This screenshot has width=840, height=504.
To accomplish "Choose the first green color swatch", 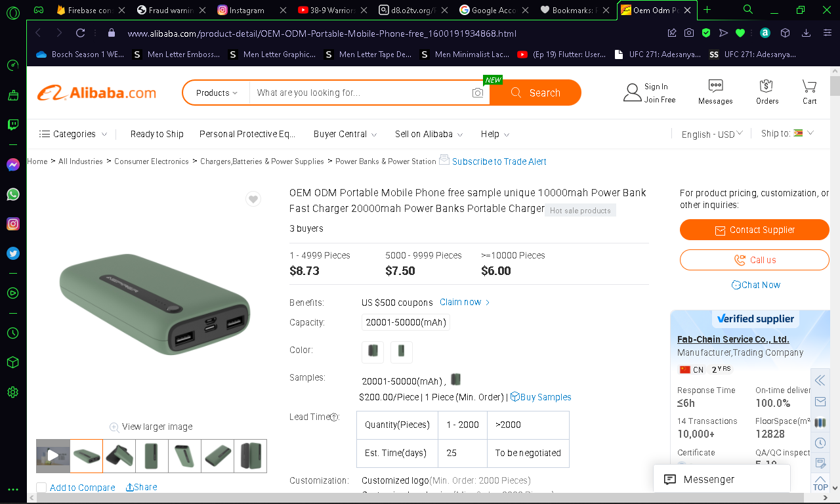I will pyautogui.click(x=373, y=351).
